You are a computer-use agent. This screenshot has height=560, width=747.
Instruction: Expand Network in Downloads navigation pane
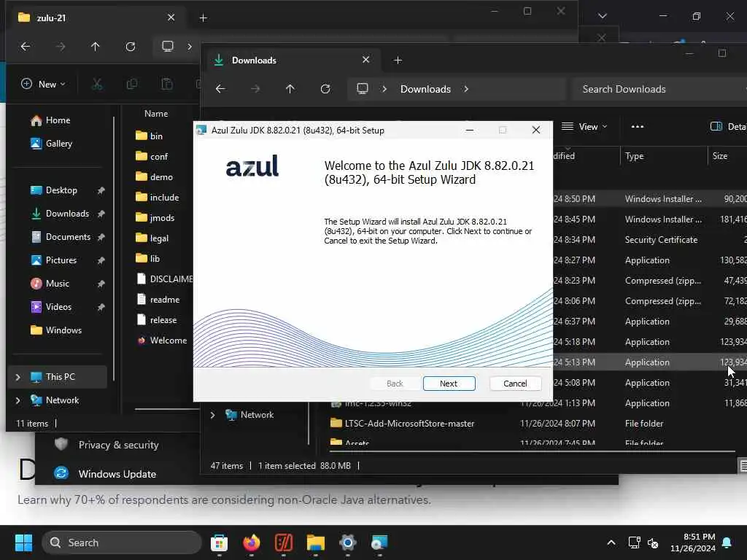(x=212, y=415)
